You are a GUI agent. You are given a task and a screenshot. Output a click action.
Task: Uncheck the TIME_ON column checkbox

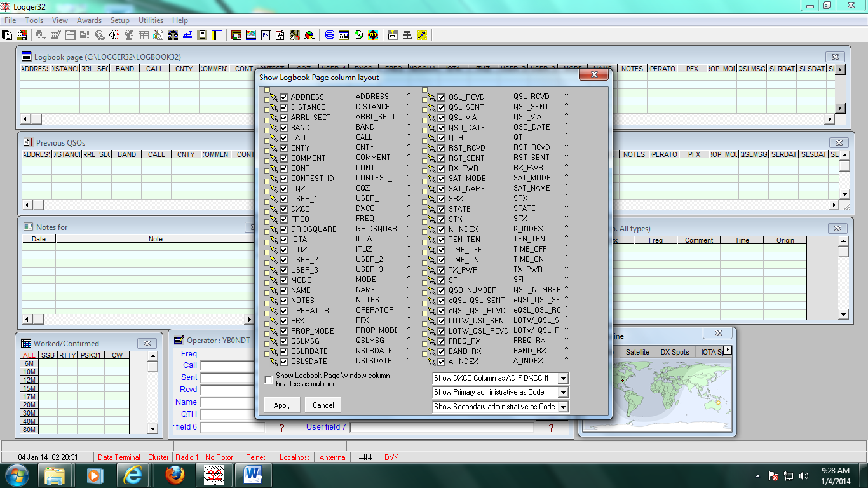[442, 260]
